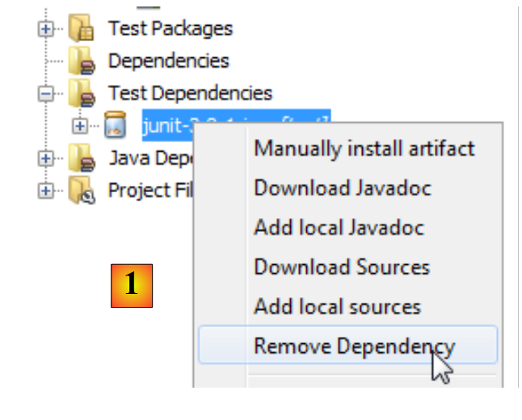Click the Project Files folder icon
Viewport: 522px width, 420px height.
[82, 191]
